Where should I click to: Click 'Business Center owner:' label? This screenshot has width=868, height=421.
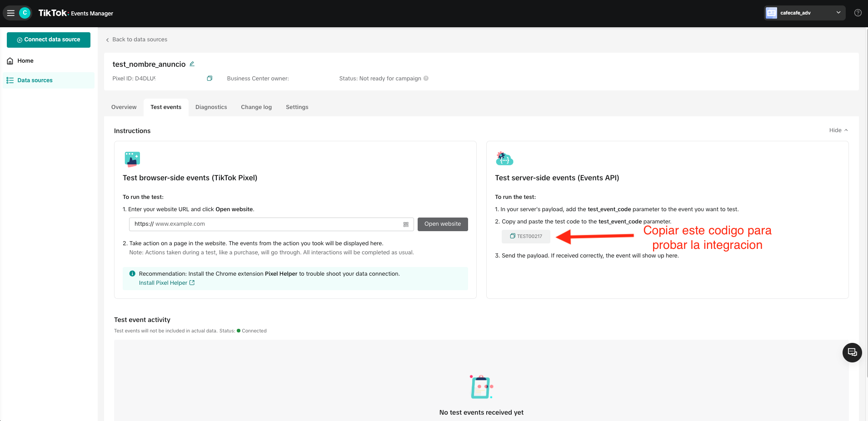point(258,79)
